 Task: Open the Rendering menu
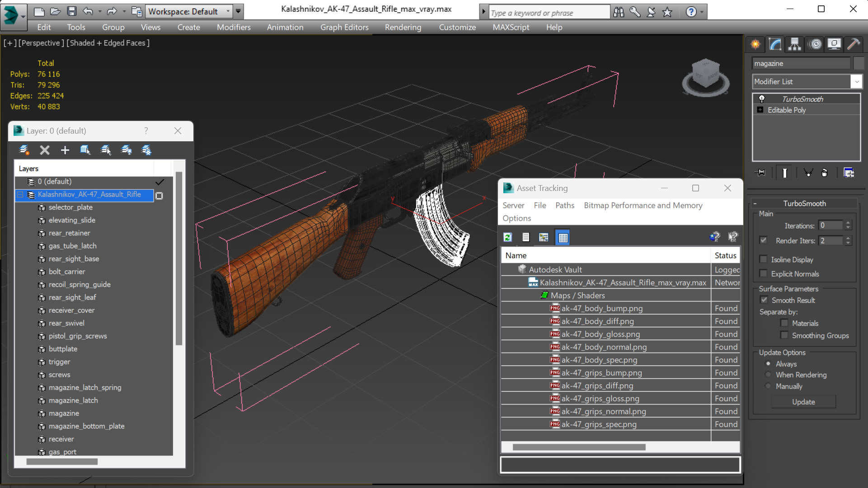click(x=403, y=27)
